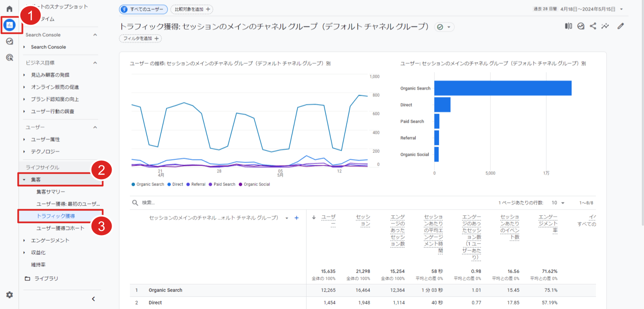
Task: Toggle the Organic Search legend series
Action: 148,184
